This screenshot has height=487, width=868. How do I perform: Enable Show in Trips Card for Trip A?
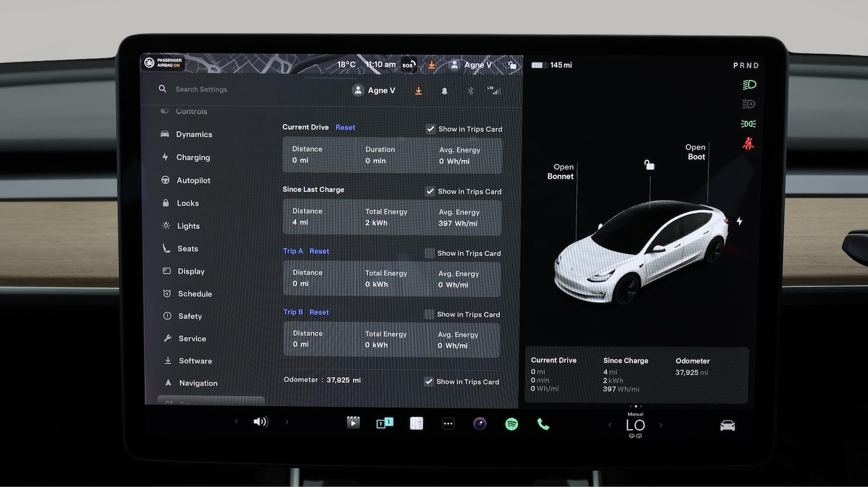[429, 253]
